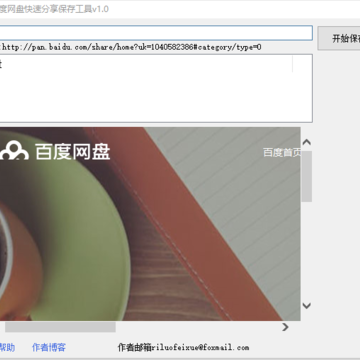Focus the URL input field at top
This screenshot has width=360, height=360.
tap(156, 33)
